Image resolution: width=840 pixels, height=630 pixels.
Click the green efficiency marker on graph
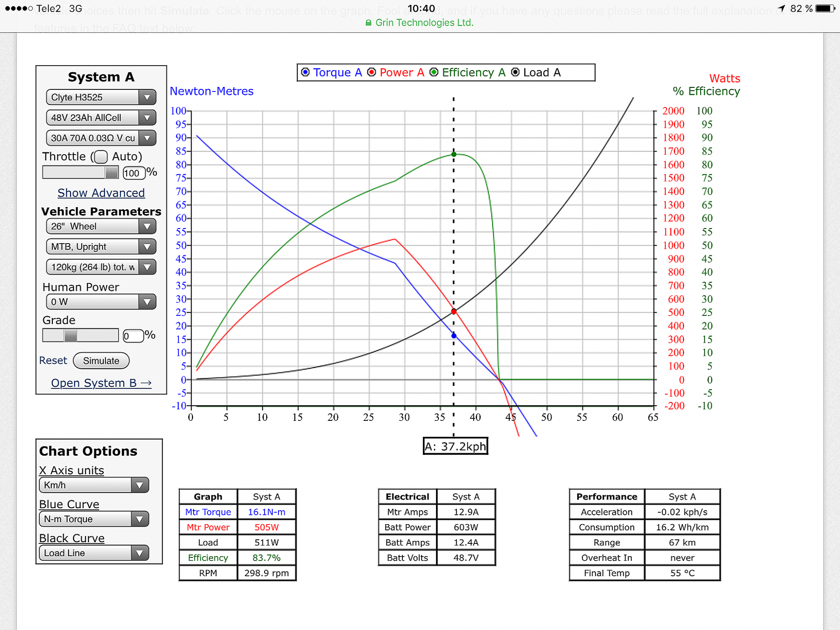point(454,155)
